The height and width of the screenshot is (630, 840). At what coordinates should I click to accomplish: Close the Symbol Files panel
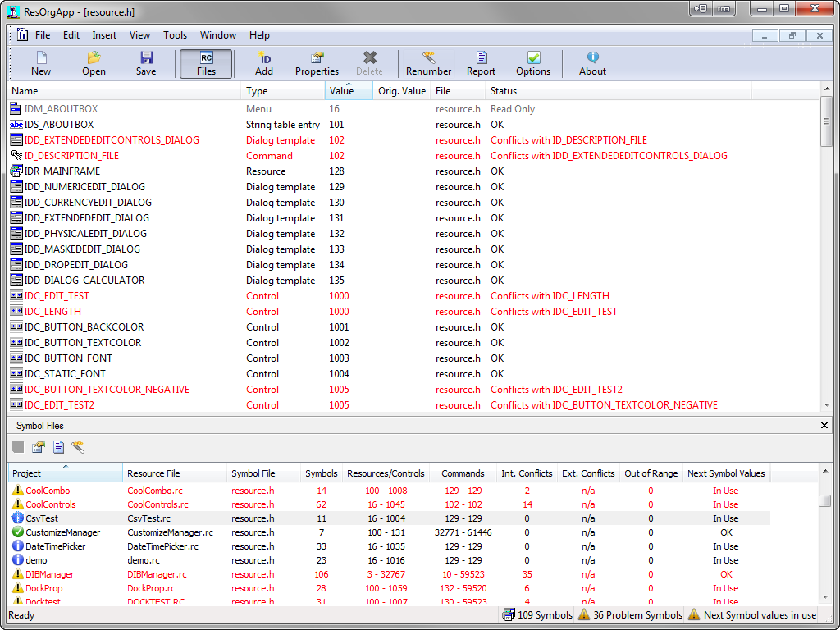(x=824, y=426)
